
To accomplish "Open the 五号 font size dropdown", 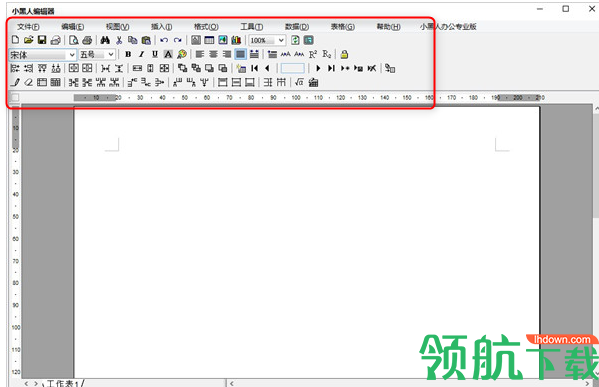I will (x=110, y=55).
